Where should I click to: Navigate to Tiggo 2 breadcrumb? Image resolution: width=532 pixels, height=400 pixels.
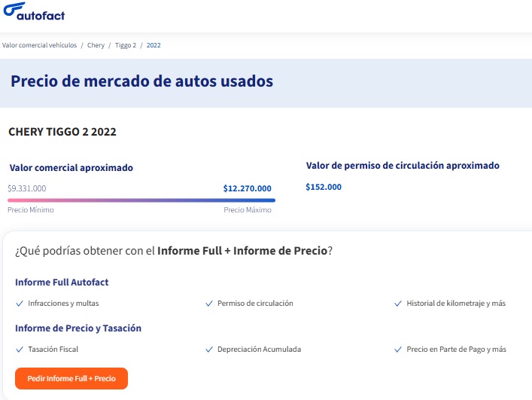[126, 45]
